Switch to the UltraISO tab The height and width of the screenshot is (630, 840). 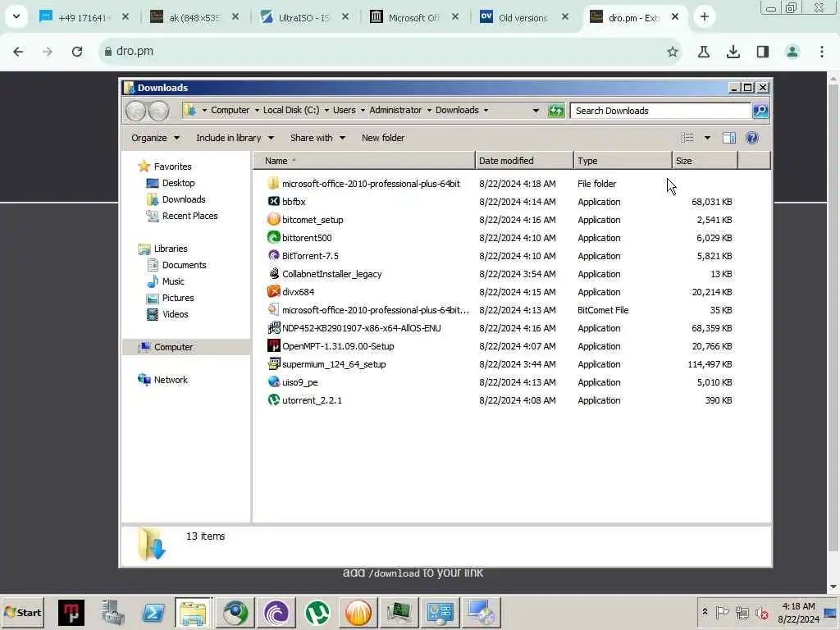pyautogui.click(x=304, y=17)
